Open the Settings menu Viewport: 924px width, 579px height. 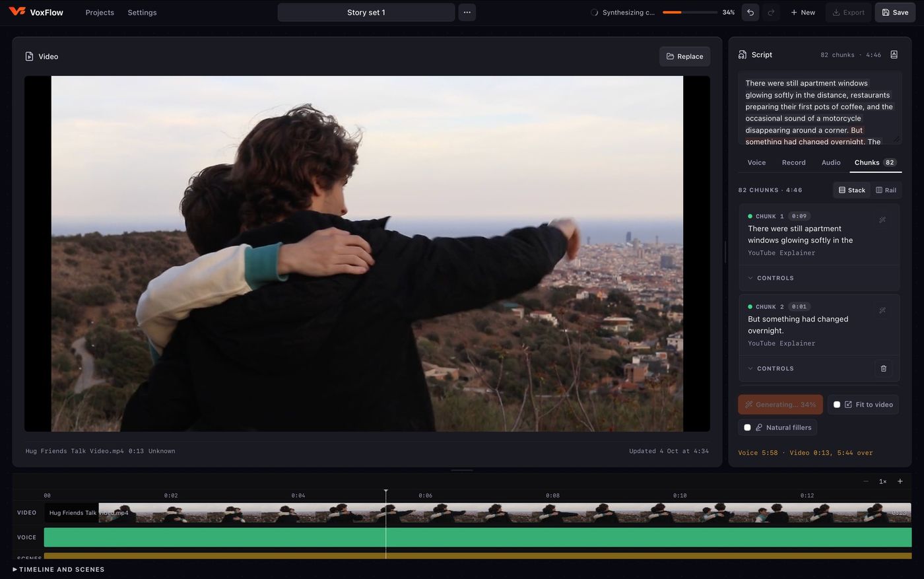point(142,13)
